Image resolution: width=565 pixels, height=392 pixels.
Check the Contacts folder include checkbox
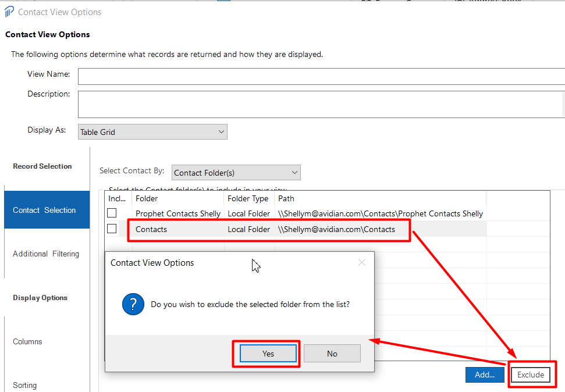(112, 229)
